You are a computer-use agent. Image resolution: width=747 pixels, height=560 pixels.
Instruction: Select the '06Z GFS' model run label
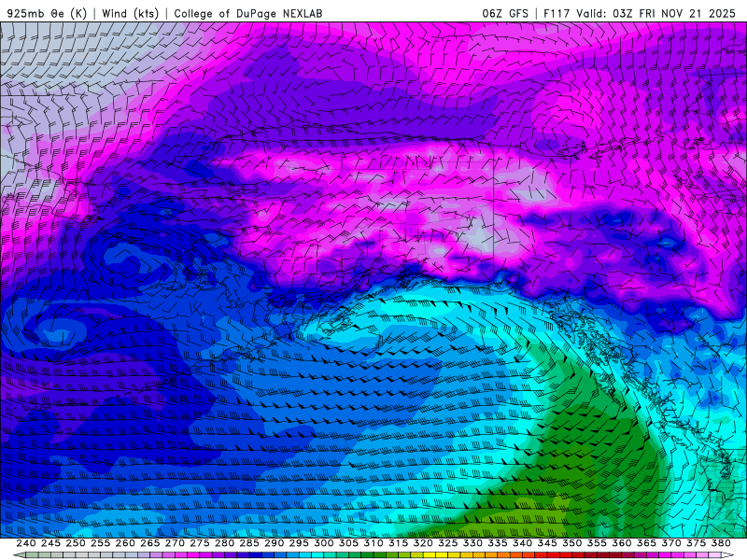(x=505, y=13)
